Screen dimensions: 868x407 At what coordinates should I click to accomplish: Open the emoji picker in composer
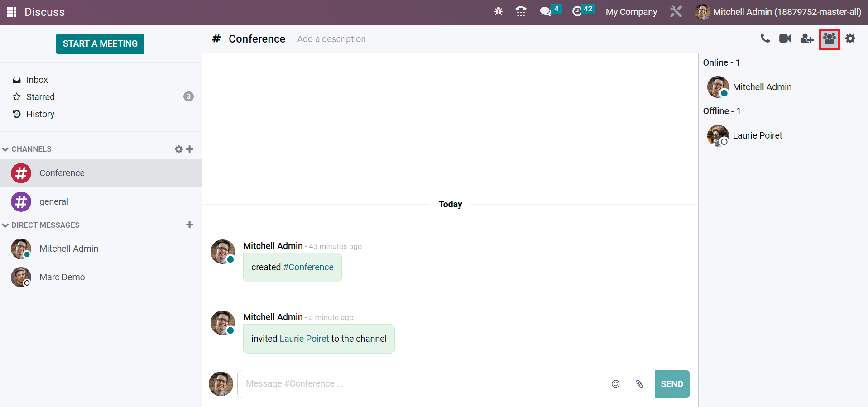[616, 384]
